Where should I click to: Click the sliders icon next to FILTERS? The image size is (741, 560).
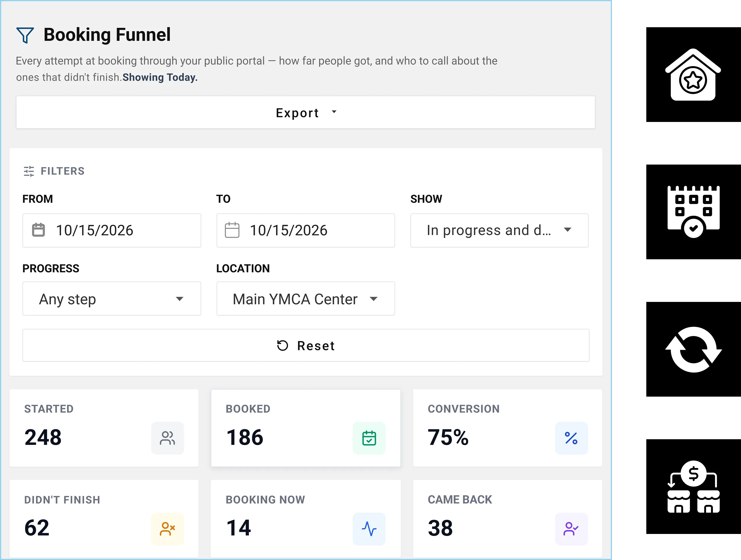tap(29, 171)
